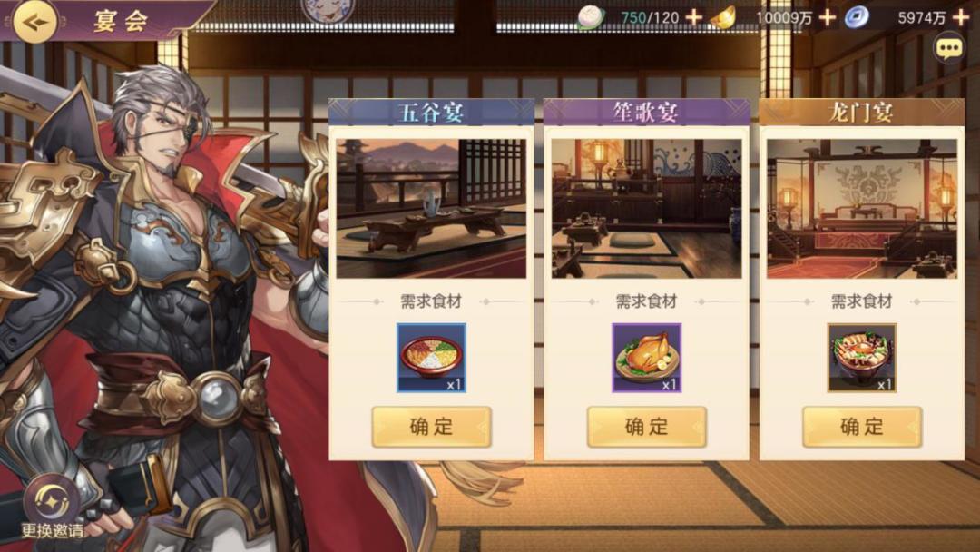Screen dimensions: 980x552
Task: Tap the steamed bun stamina icon
Action: 590,17
